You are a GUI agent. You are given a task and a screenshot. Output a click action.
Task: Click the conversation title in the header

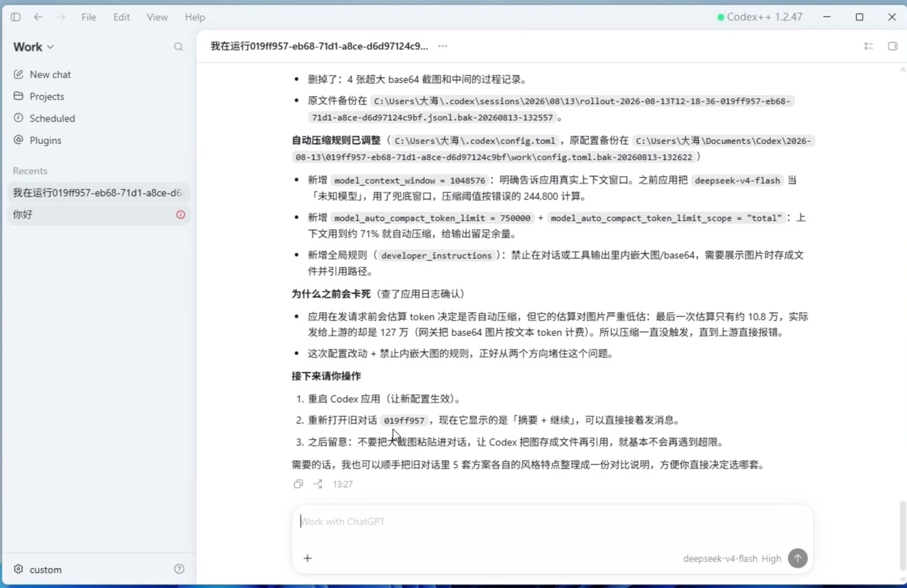[319, 46]
